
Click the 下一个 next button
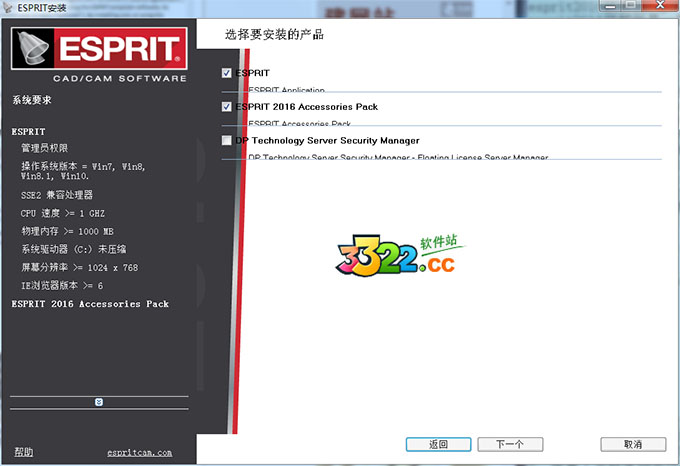(x=510, y=444)
